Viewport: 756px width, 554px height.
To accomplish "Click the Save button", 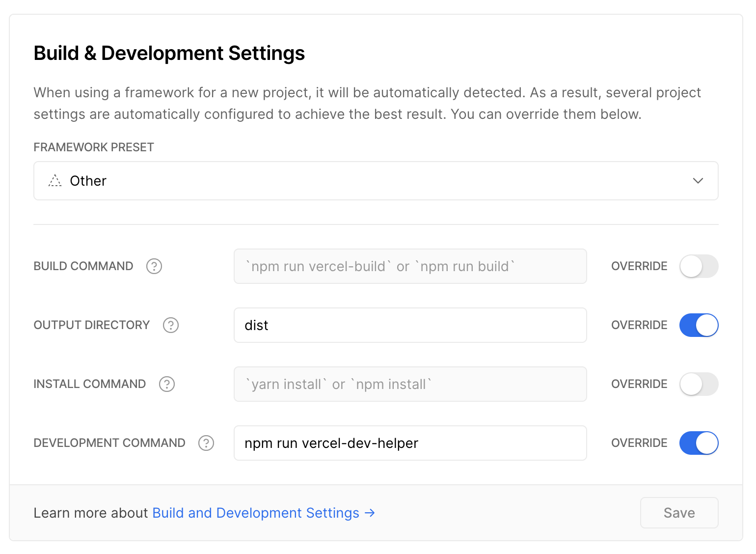I will coord(679,513).
